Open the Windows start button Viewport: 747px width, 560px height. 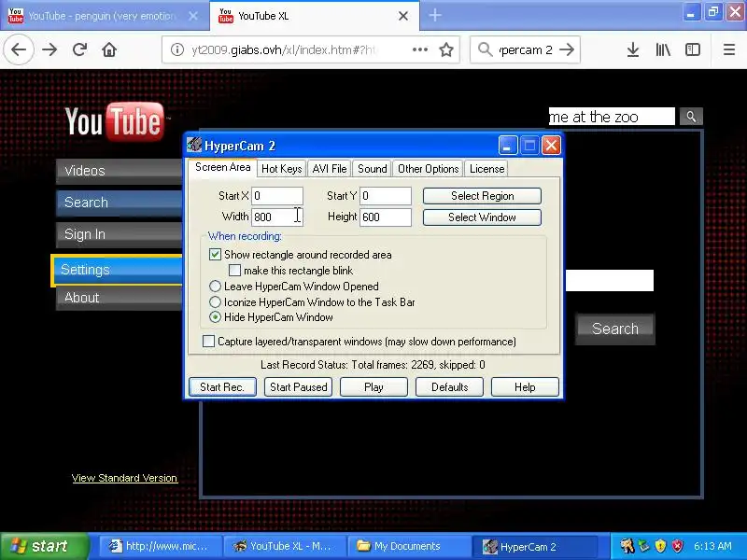pos(44,546)
